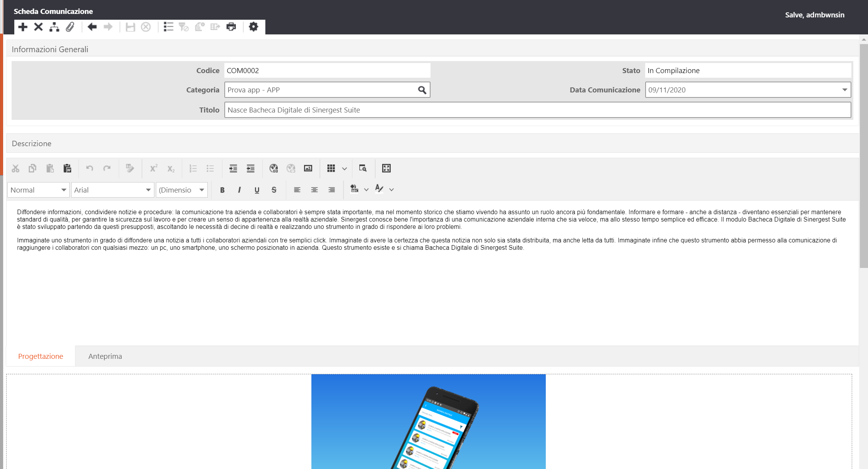Align text to the right
The width and height of the screenshot is (868, 469).
331,190
